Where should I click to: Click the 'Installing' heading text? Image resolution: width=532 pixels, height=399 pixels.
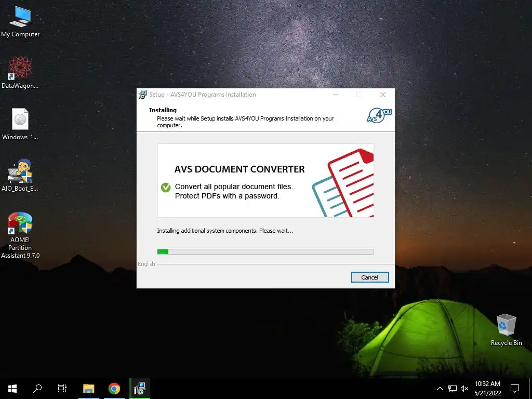pyautogui.click(x=163, y=110)
